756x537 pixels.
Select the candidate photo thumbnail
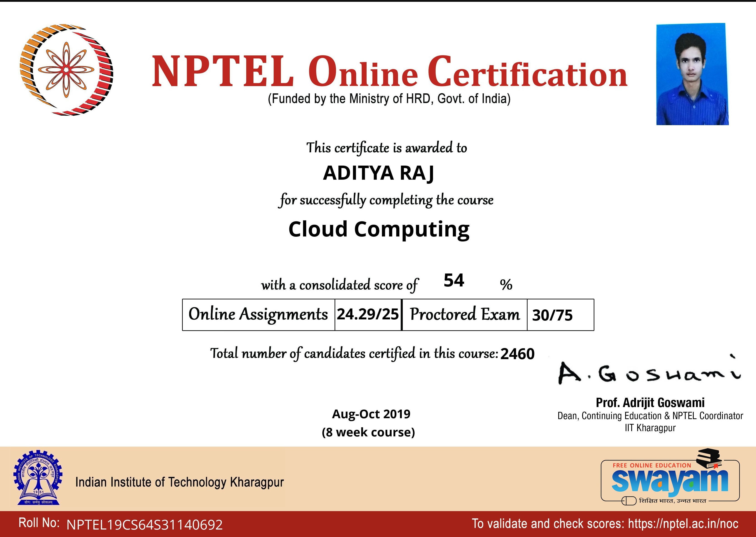pos(693,74)
